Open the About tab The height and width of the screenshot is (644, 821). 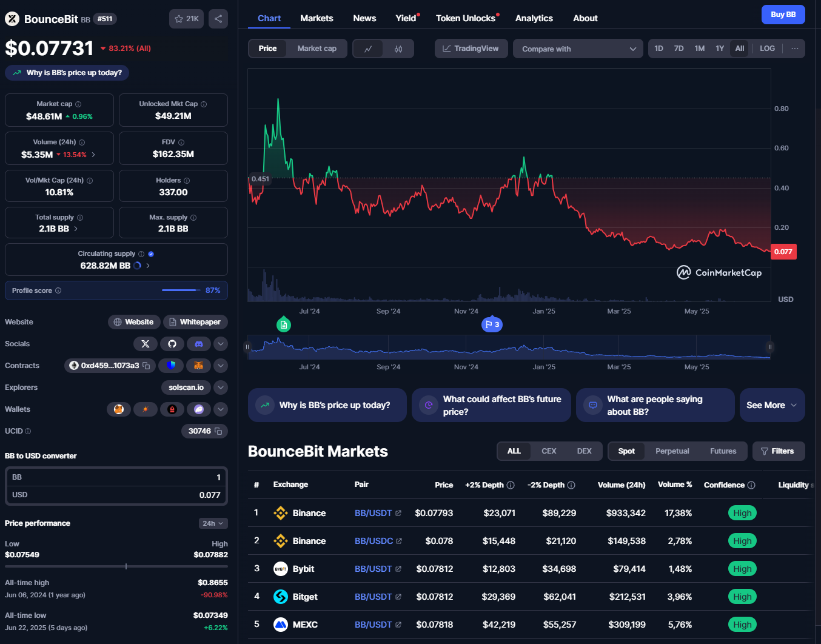(585, 18)
